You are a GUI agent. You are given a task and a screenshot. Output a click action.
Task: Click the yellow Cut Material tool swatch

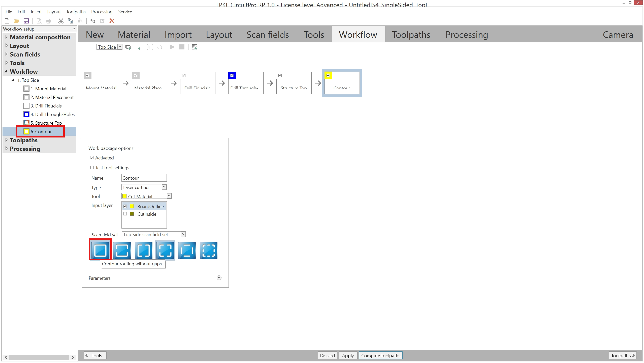(124, 196)
